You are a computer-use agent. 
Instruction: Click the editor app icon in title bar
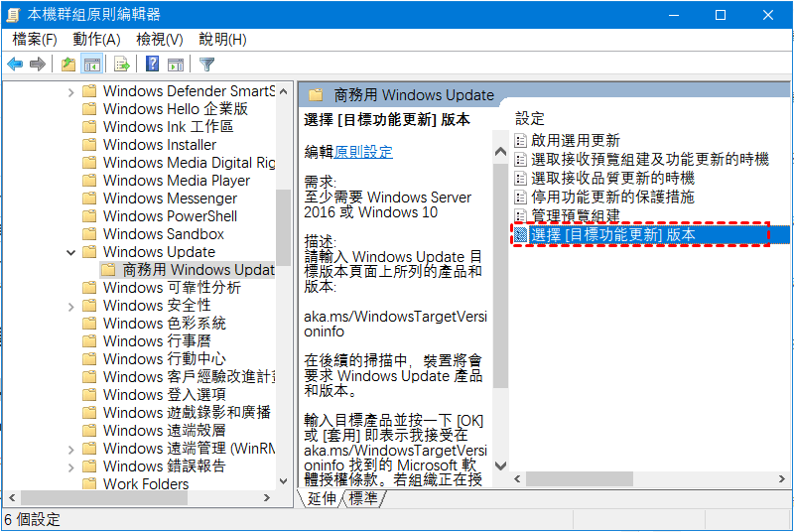click(13, 15)
